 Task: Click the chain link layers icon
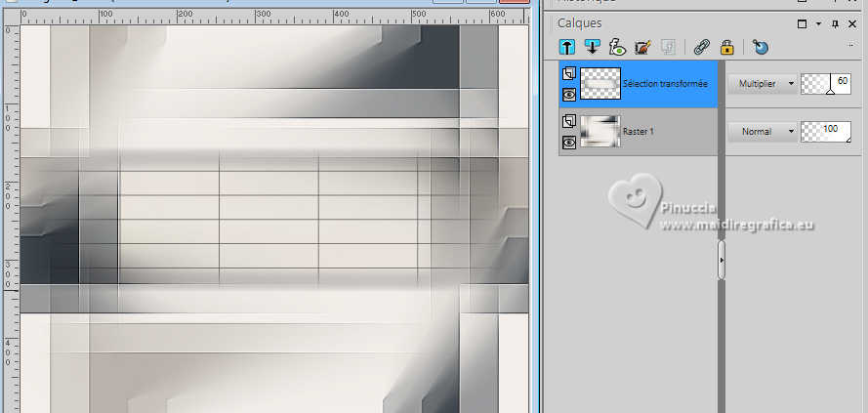tap(702, 48)
